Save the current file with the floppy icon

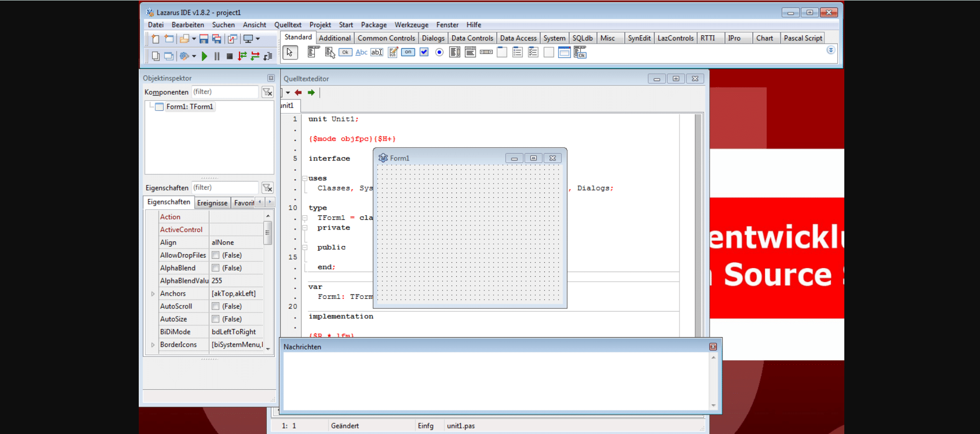(204, 39)
